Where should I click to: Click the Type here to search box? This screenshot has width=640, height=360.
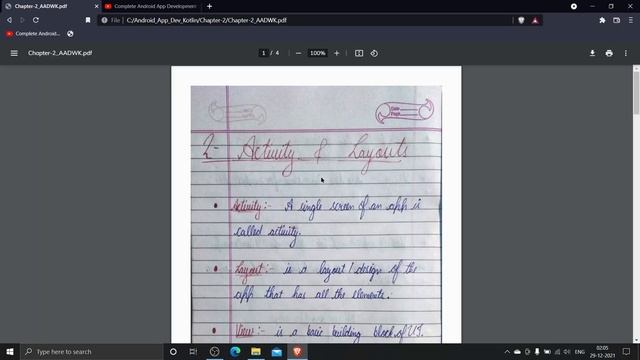tap(91, 351)
